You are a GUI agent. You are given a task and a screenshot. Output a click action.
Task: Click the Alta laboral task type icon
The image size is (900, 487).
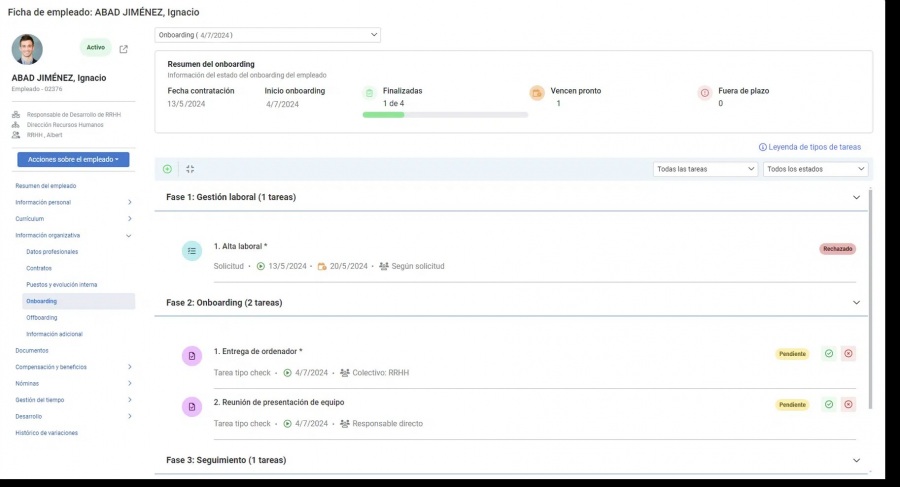tap(192, 252)
